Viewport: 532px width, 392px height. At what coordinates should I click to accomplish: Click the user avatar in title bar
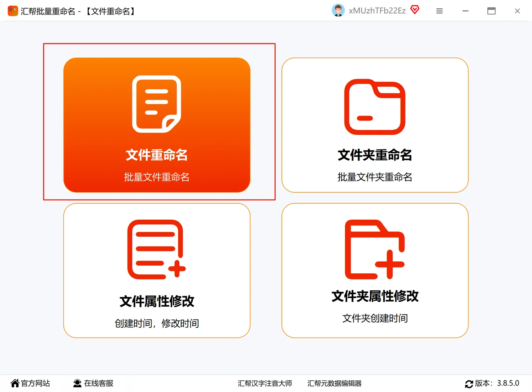coord(338,10)
